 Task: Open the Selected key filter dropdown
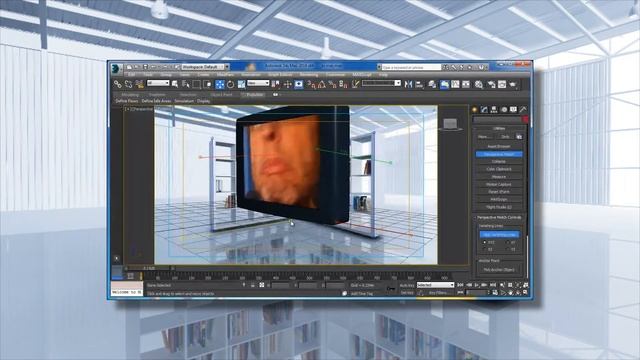[436, 285]
